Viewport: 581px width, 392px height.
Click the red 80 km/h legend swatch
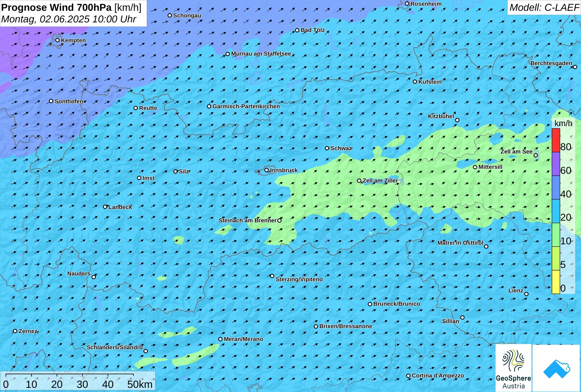(x=556, y=140)
